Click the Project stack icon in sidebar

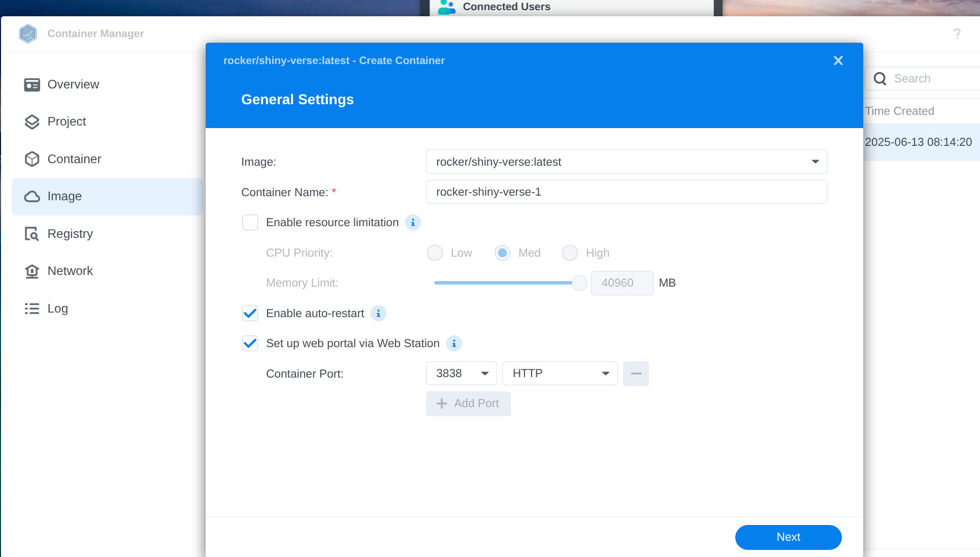(32, 121)
